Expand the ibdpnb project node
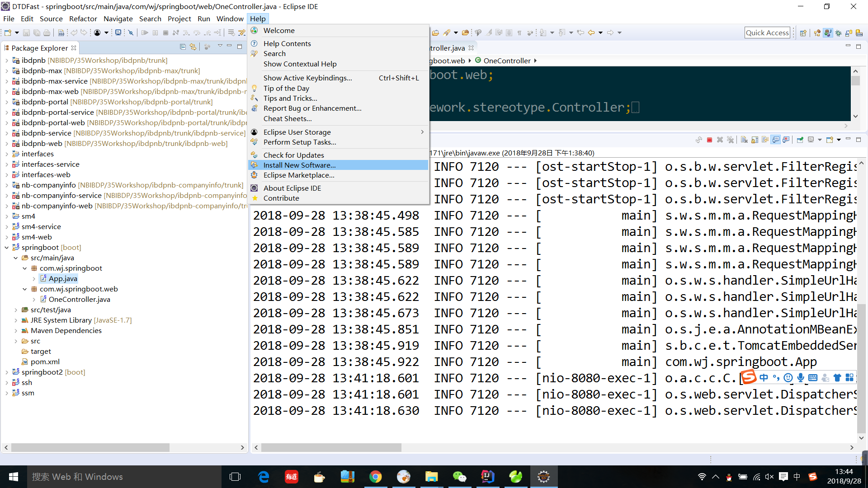 tap(7, 61)
